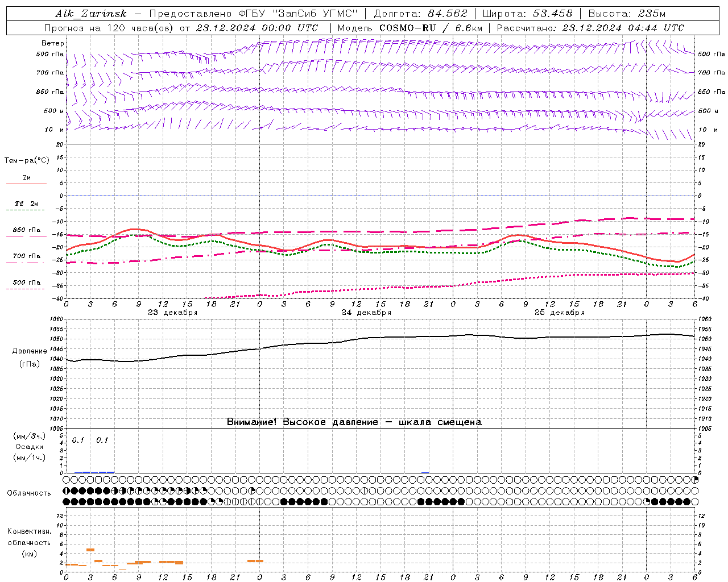Click the 25 декабря date label
The image size is (728, 582).
560,313
